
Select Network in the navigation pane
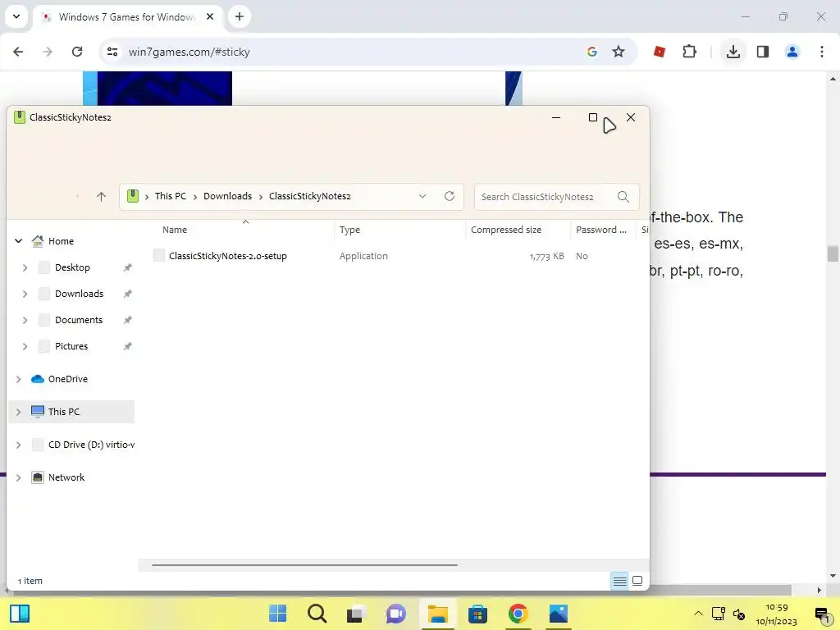pyautogui.click(x=66, y=477)
